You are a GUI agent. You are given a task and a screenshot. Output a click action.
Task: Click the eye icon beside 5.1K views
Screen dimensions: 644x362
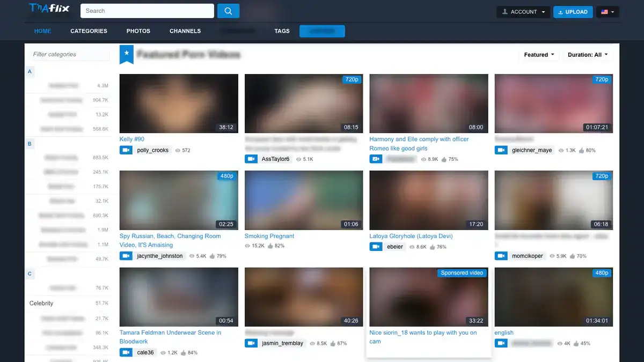click(x=299, y=159)
